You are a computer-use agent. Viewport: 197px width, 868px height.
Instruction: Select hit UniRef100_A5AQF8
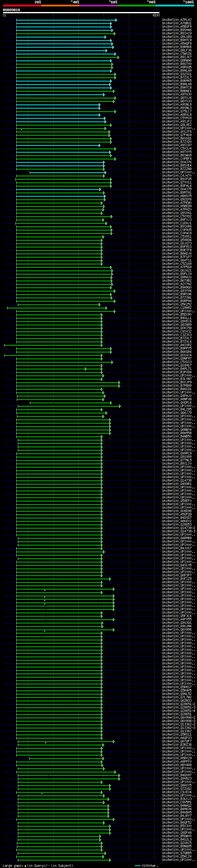coord(177,44)
